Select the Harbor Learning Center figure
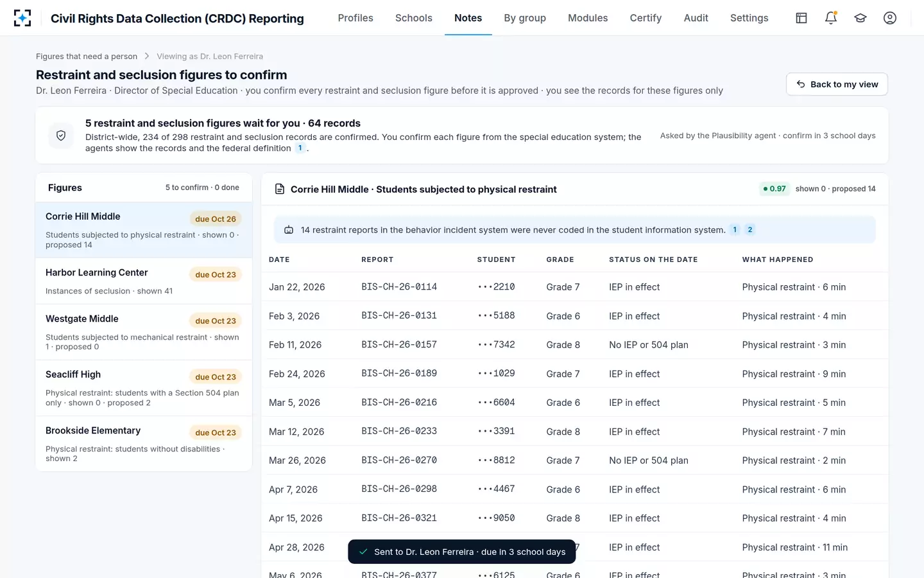924x578 pixels. click(x=144, y=281)
